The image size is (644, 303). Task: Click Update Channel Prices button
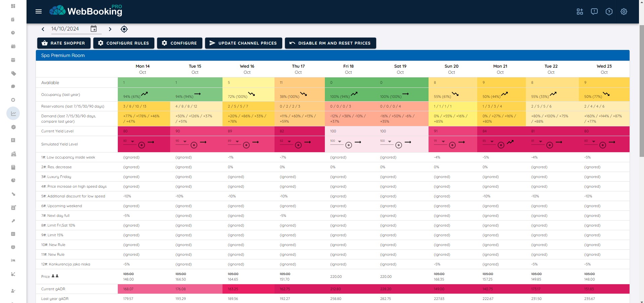click(243, 43)
